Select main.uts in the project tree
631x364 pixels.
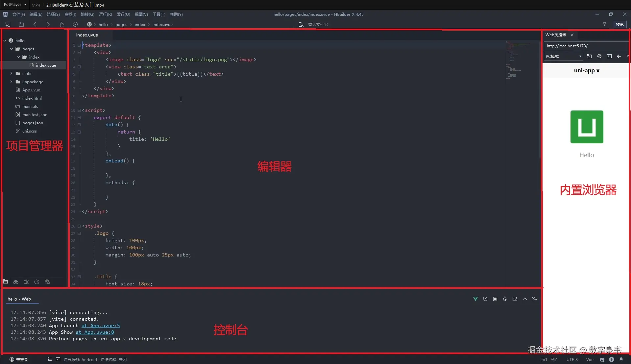coord(30,106)
